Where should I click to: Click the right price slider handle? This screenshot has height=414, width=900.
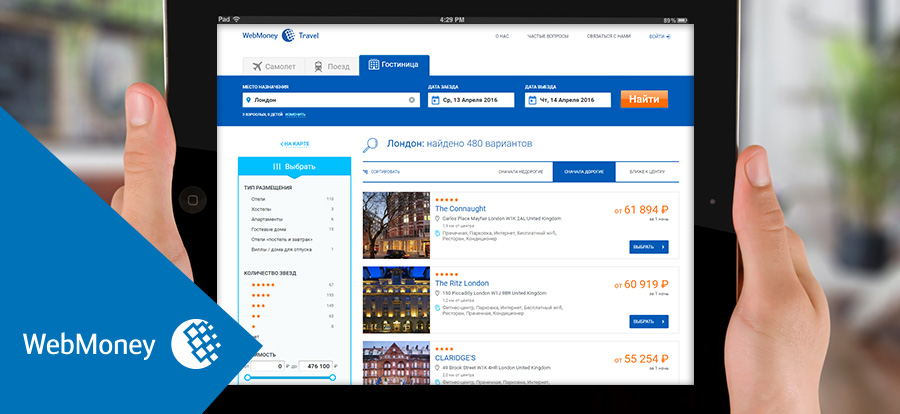coord(332,377)
